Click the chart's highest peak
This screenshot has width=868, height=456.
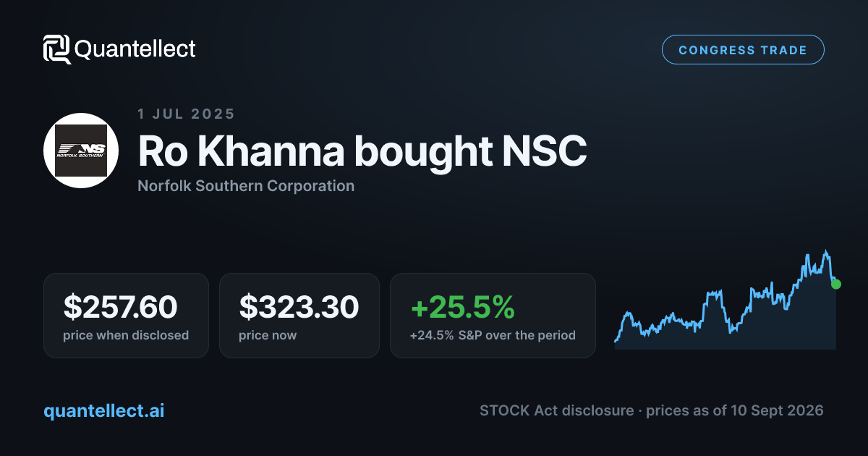point(826,252)
